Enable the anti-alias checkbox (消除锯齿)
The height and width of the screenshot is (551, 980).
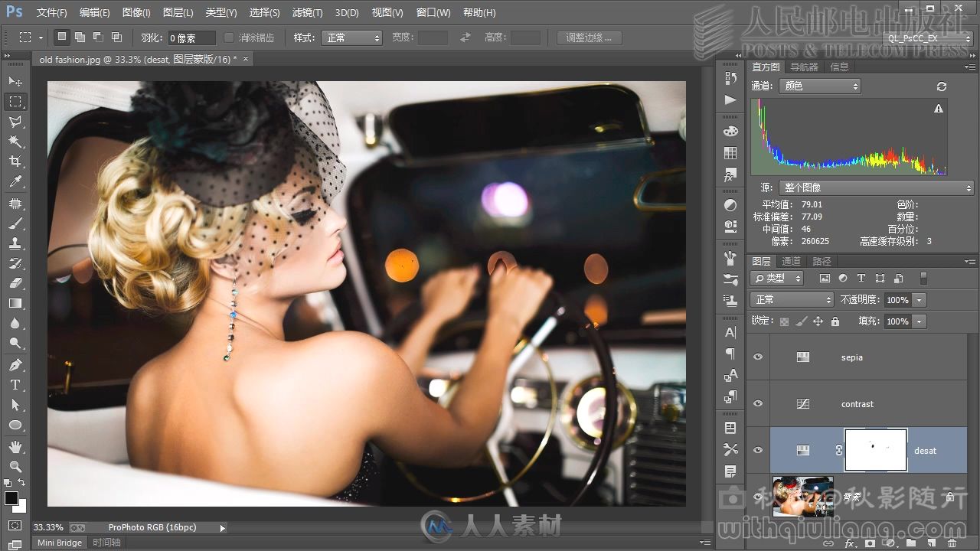[x=229, y=37]
